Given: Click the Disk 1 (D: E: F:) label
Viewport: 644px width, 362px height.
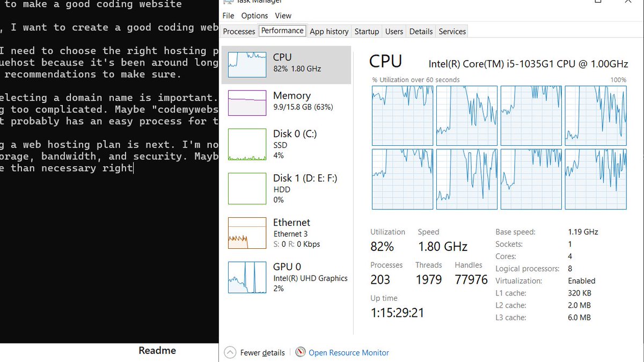Looking at the screenshot, I should coord(305,178).
